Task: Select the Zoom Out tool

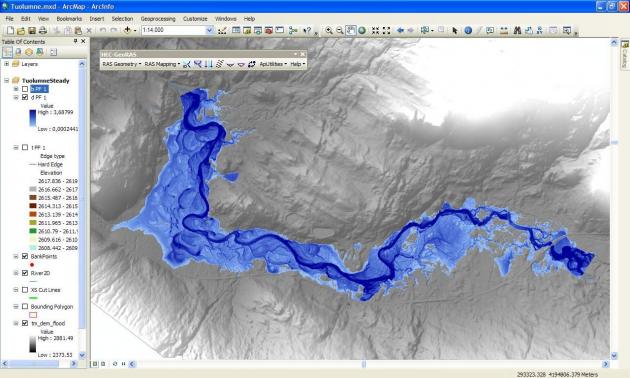Action: point(340,31)
